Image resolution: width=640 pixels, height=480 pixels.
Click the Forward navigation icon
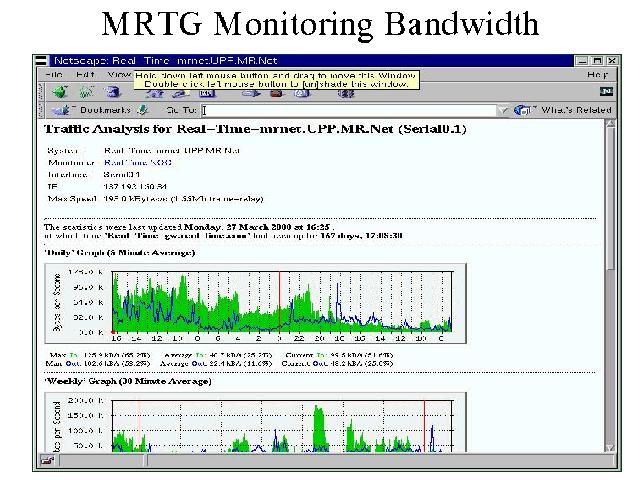tap(86, 92)
